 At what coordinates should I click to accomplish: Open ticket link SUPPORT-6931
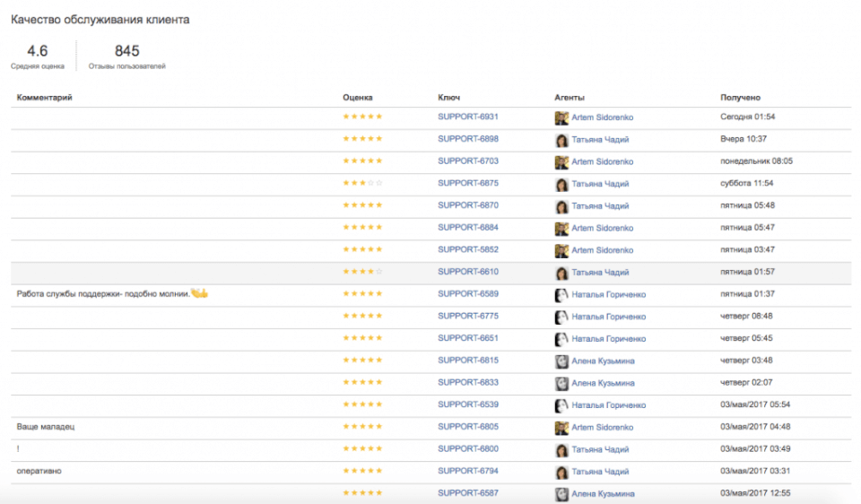467,117
